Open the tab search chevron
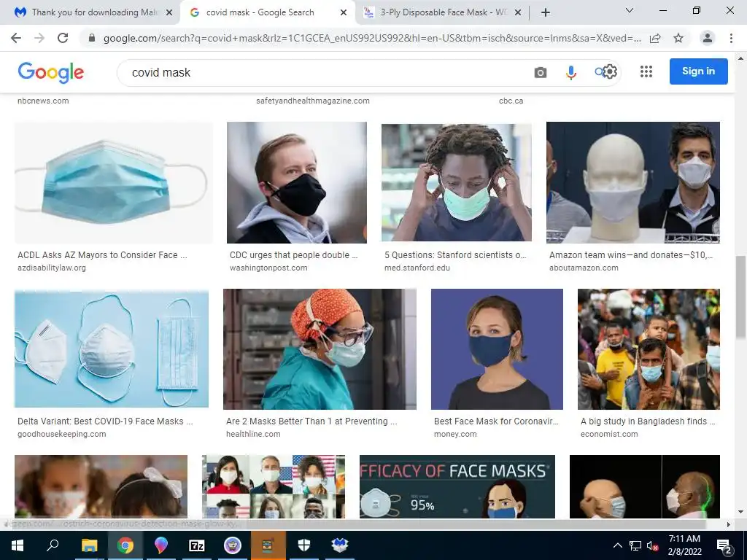Image resolution: width=747 pixels, height=560 pixels. point(630,10)
